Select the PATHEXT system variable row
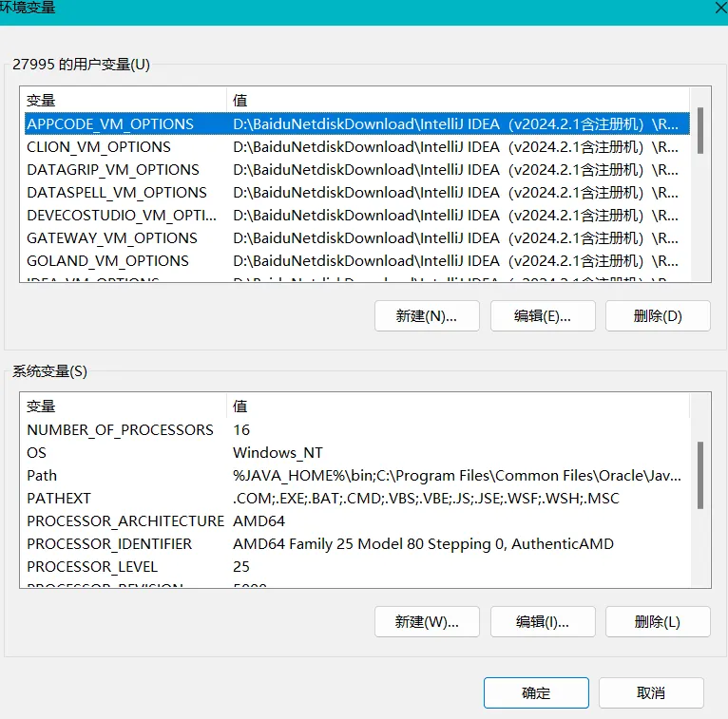The image size is (728, 719). [x=59, y=499]
